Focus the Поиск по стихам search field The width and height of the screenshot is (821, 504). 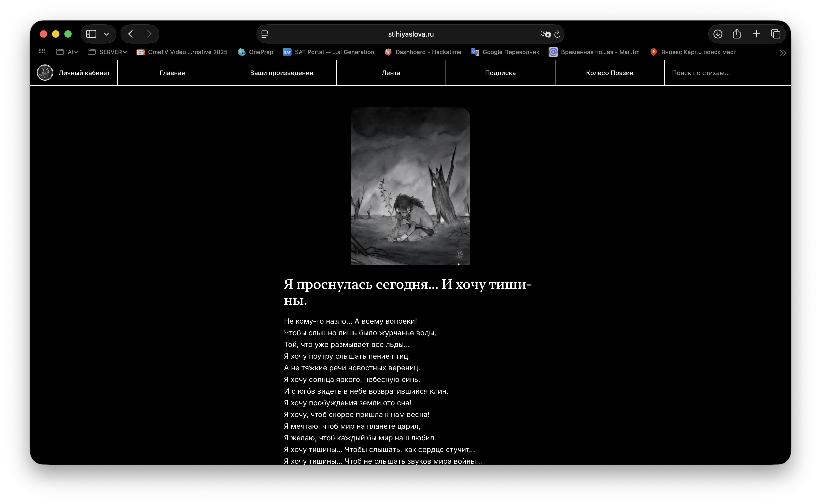pyautogui.click(x=727, y=73)
